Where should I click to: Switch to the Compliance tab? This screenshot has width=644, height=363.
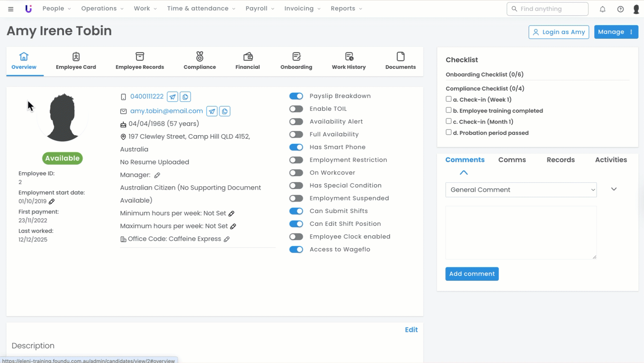[200, 61]
